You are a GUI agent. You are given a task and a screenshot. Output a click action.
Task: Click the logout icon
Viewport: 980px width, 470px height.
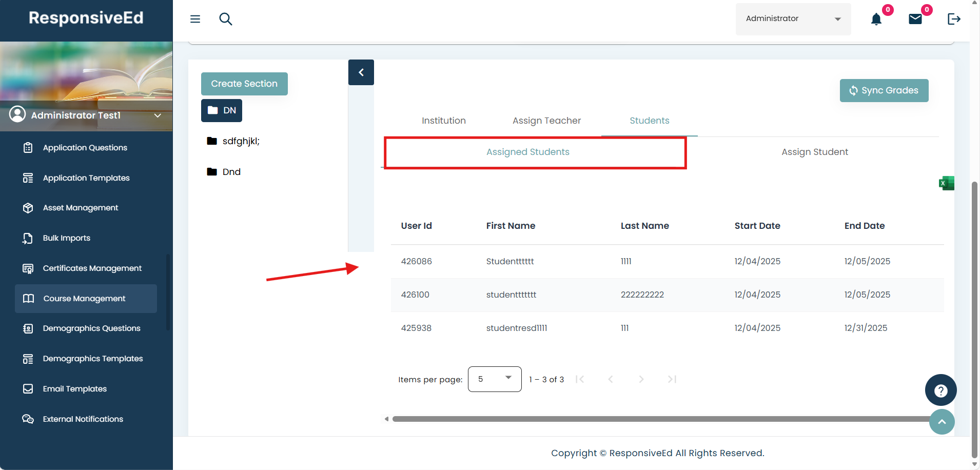tap(954, 19)
